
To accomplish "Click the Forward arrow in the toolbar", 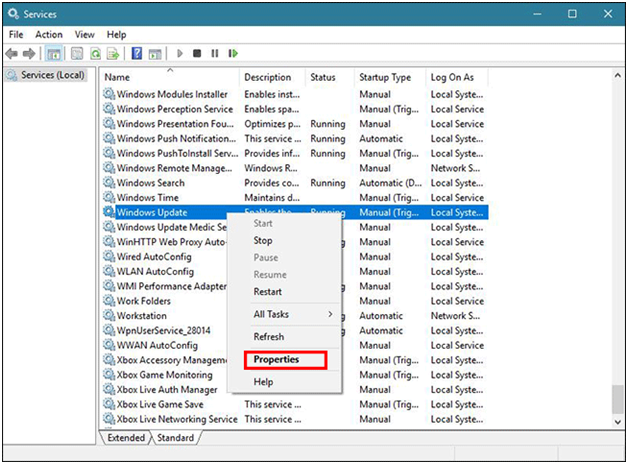I will point(29,53).
